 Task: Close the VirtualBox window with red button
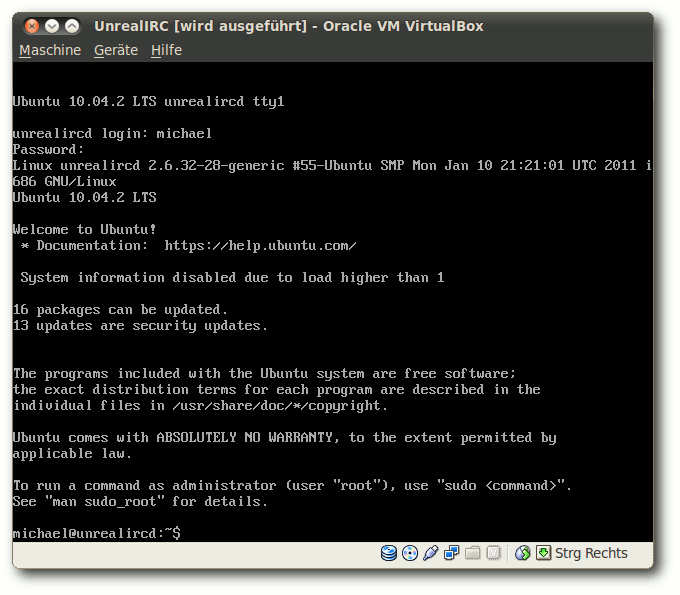click(x=31, y=26)
